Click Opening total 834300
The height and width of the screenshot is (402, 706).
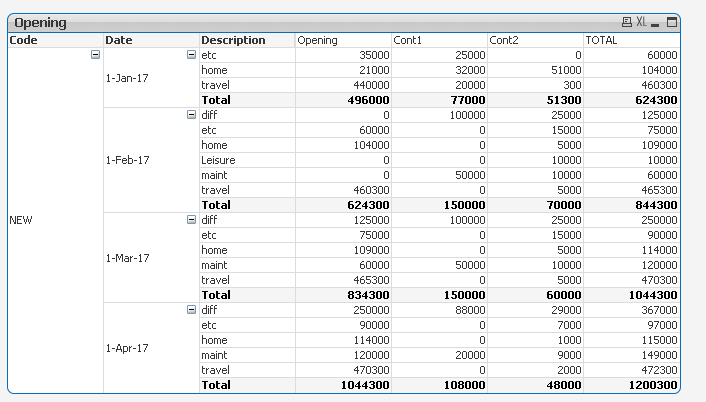(x=343, y=295)
